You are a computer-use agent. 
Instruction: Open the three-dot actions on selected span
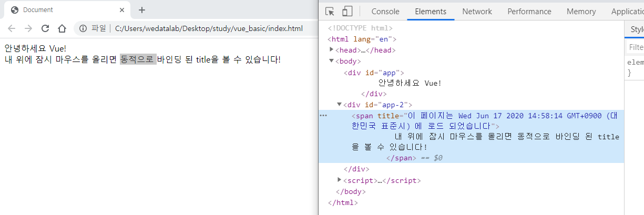click(323, 115)
